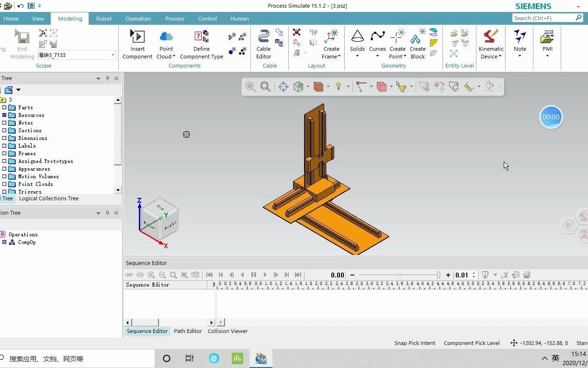Open the Operation ribbon tab
The image size is (588, 368).
[x=138, y=19]
